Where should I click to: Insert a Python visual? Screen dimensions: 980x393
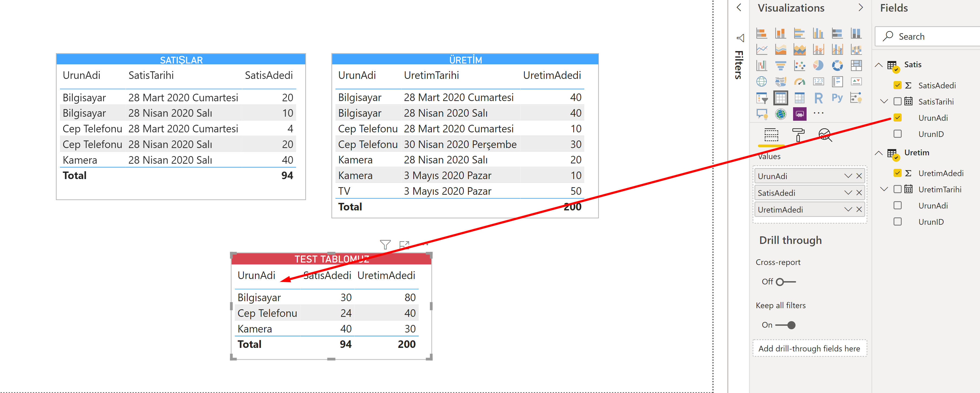pyautogui.click(x=837, y=98)
